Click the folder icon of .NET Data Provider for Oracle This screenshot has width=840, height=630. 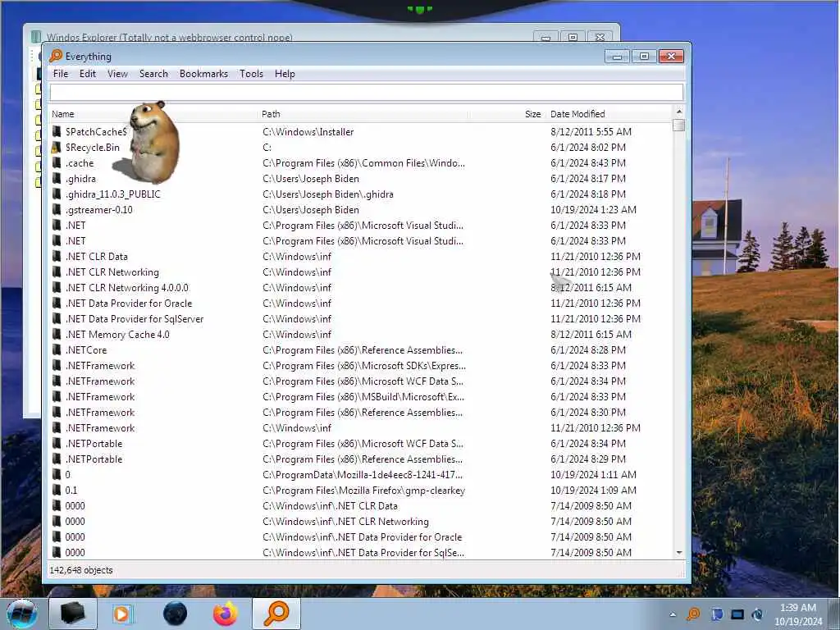pyautogui.click(x=57, y=304)
